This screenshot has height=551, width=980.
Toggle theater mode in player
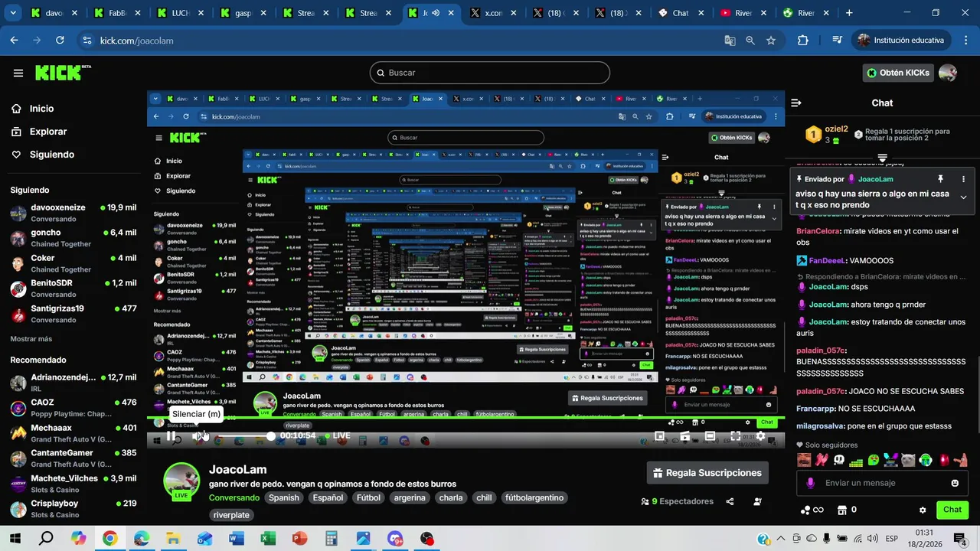(x=710, y=436)
